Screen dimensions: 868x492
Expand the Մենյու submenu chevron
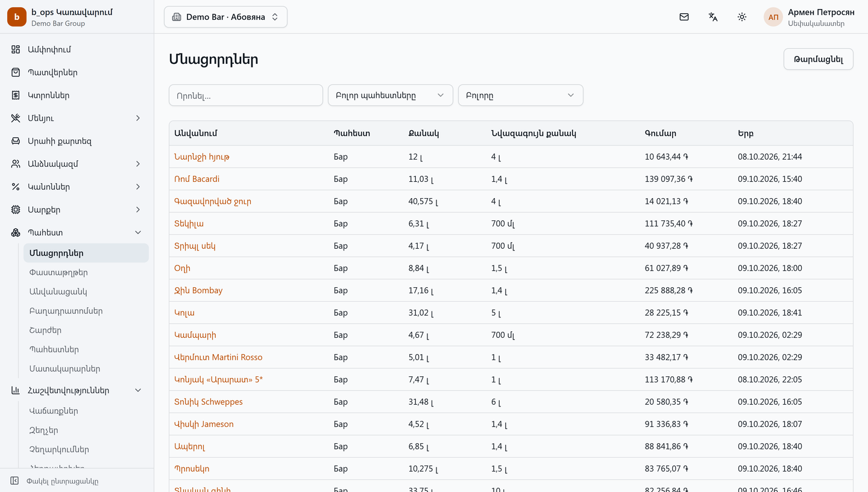pyautogui.click(x=138, y=118)
